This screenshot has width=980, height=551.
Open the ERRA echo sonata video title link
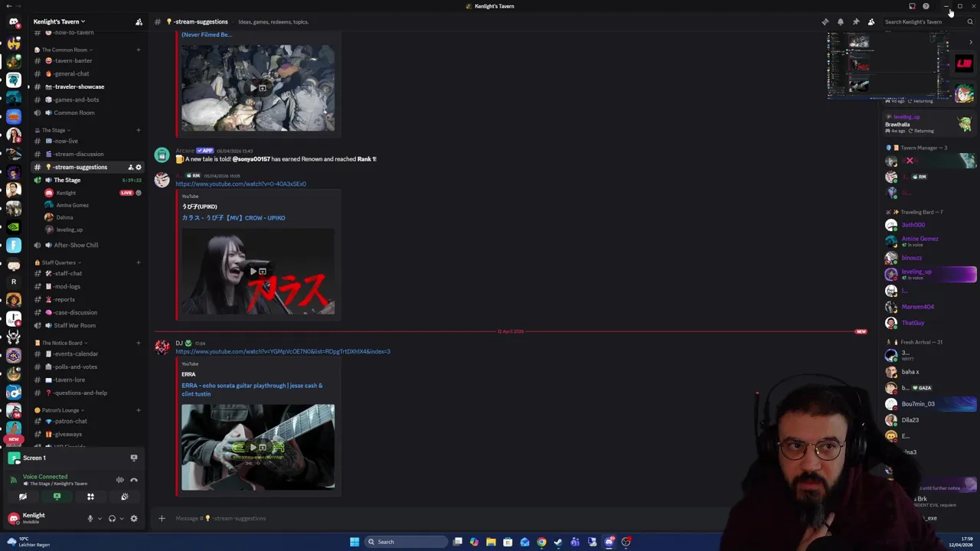[252, 390]
